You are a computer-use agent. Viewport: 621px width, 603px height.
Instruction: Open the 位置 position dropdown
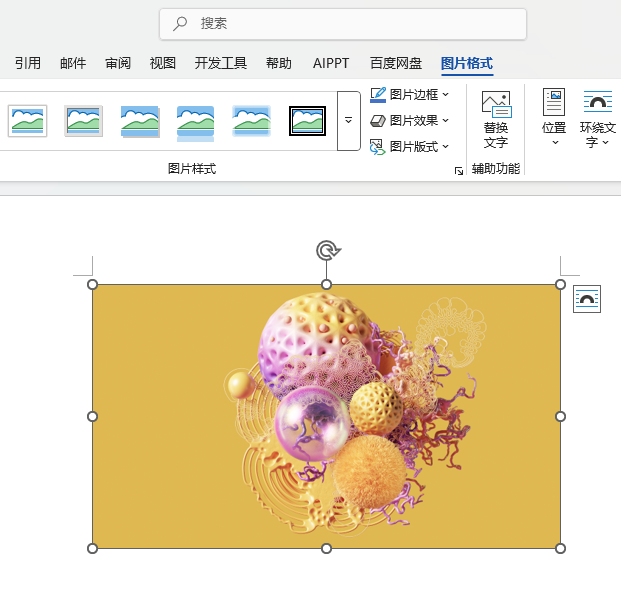554,117
